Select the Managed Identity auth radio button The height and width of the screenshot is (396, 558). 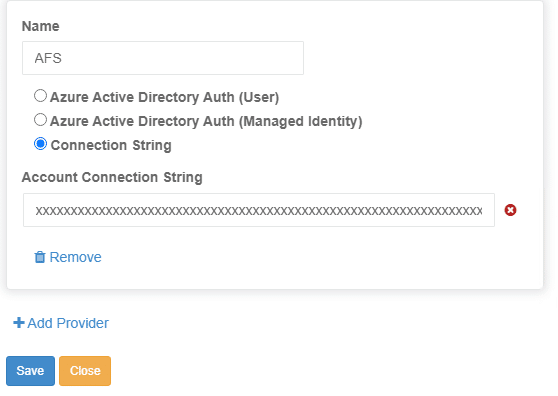point(40,120)
